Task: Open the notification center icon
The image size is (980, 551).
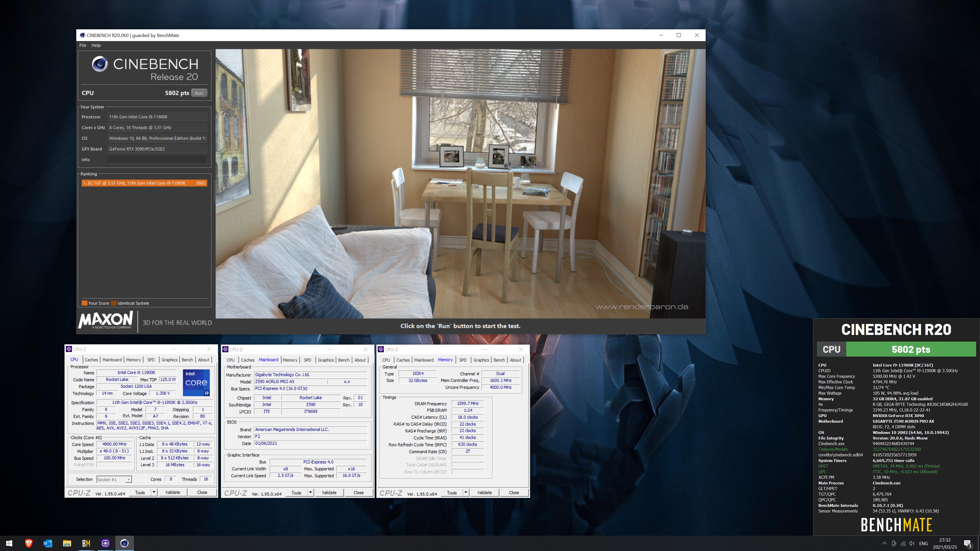Action: [x=968, y=543]
